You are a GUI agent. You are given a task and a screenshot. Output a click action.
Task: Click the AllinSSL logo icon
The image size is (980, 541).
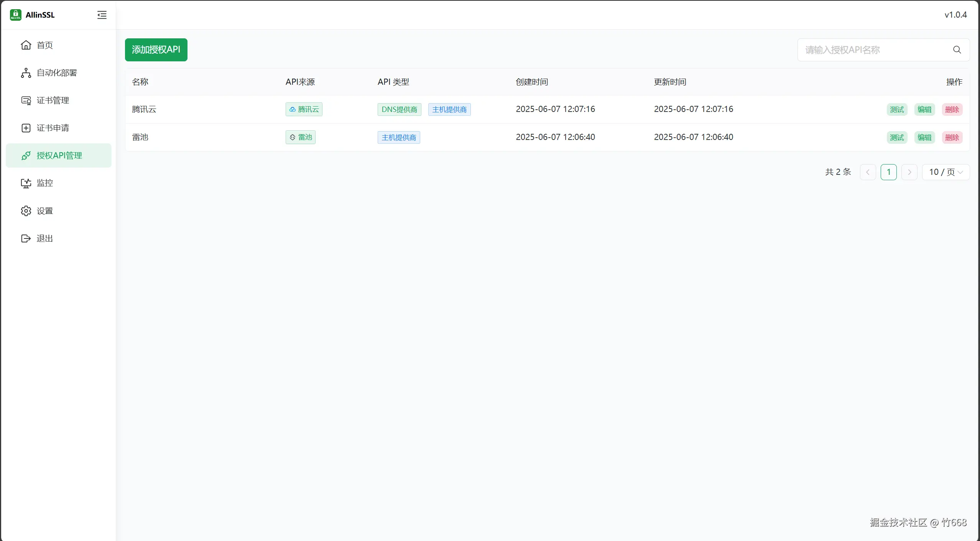[x=16, y=15]
